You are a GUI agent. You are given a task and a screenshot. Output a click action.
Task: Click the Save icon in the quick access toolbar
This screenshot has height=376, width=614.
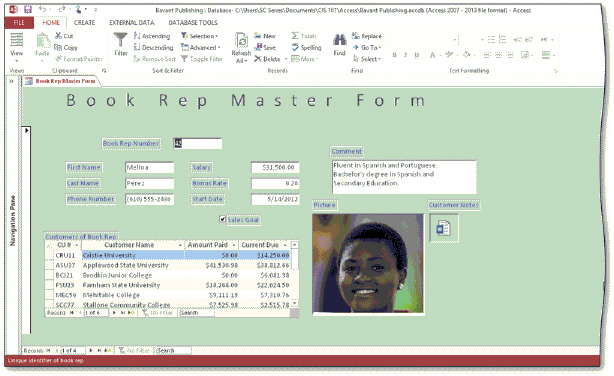(27, 9)
